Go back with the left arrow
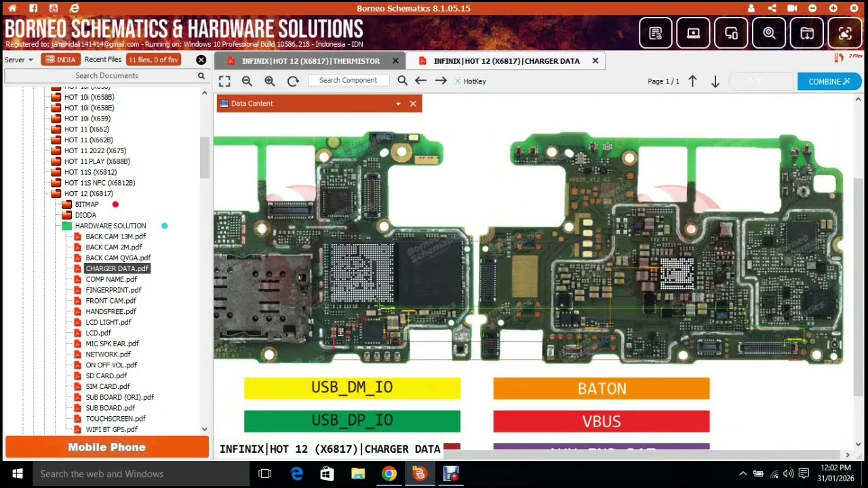The image size is (868, 488). 420,81
